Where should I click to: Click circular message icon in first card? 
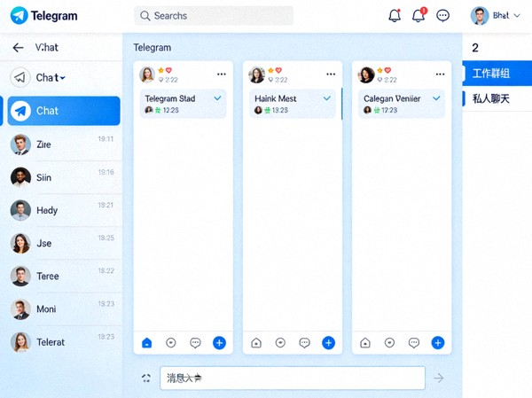tap(171, 343)
